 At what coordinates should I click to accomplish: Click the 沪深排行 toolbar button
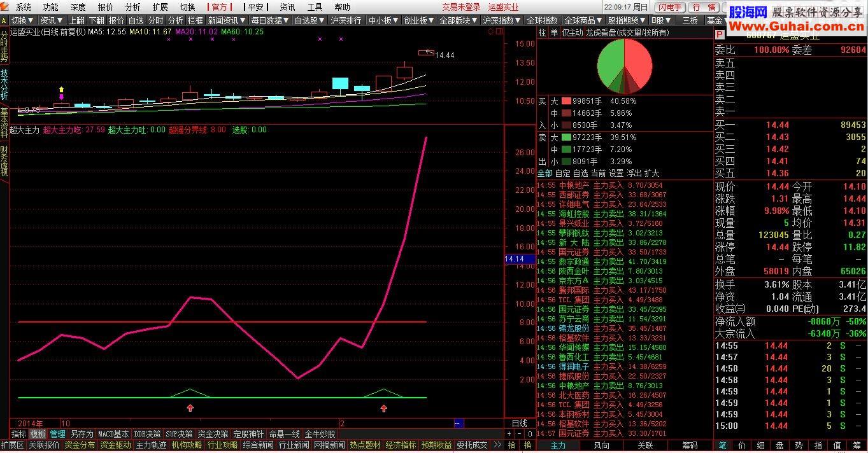346,20
